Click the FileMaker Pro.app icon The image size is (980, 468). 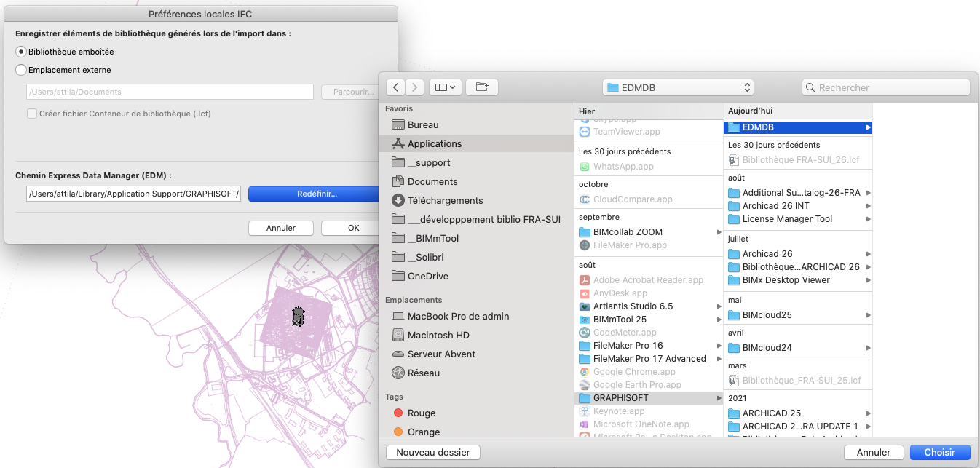[585, 245]
